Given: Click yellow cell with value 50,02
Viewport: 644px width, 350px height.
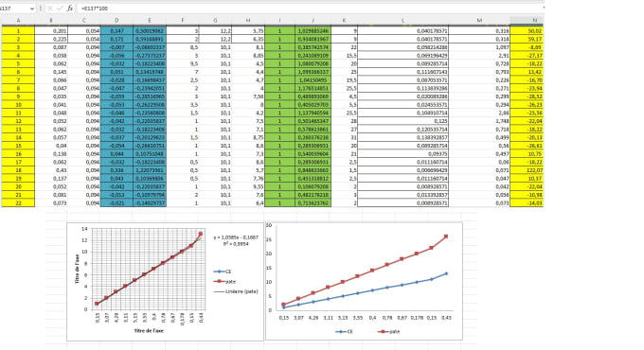Looking at the screenshot, I should [527, 31].
